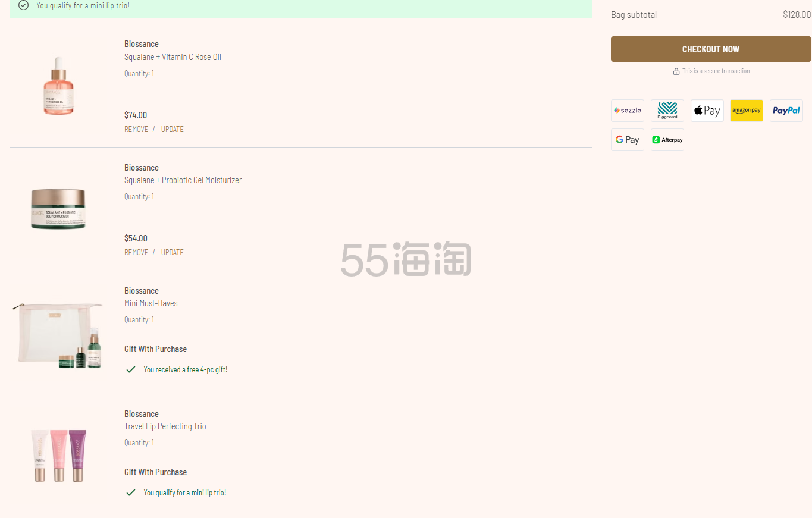Click the Sezzle payment icon

628,111
